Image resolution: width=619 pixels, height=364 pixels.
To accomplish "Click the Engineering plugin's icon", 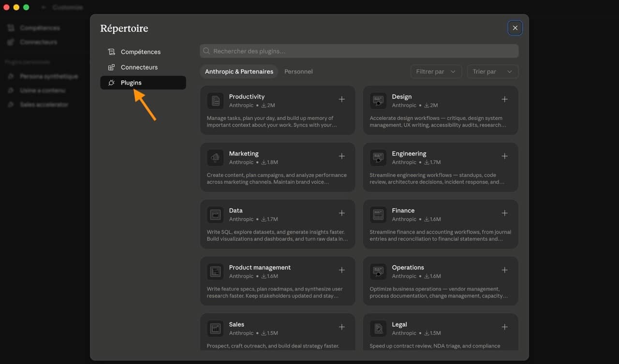I will 378,158.
